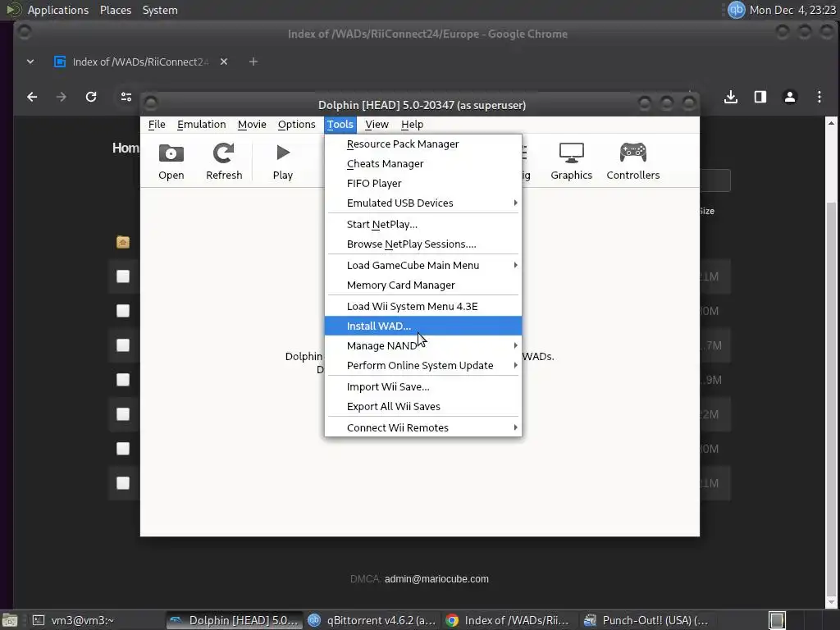Tick the second checkbox in file listing
This screenshot has height=630, width=840.
click(x=123, y=311)
